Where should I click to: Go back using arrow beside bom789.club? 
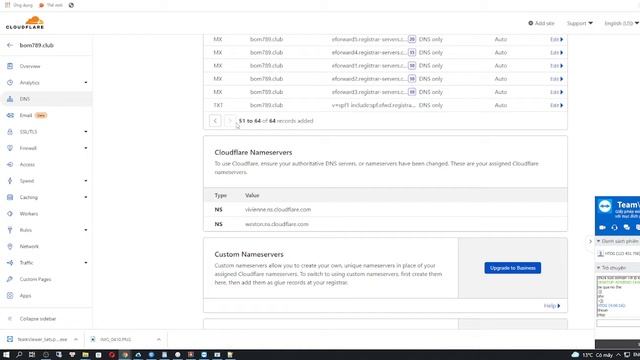tap(10, 45)
